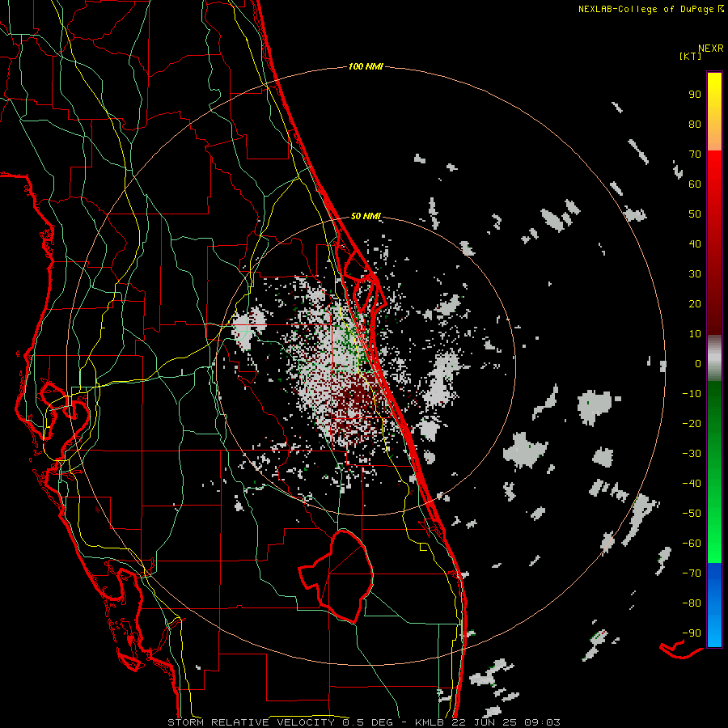
Task: Click the gray zero-velocity segment of color bar
Action: click(714, 358)
